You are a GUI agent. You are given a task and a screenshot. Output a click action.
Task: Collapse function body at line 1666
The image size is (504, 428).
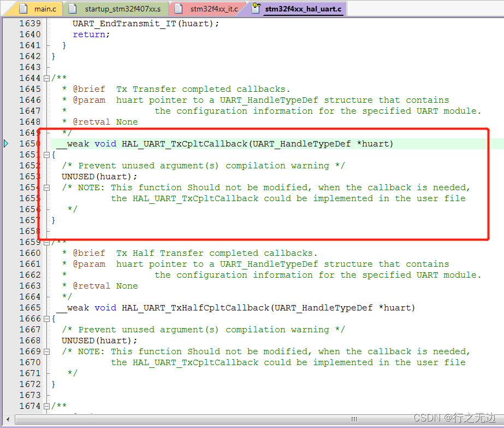click(x=46, y=319)
